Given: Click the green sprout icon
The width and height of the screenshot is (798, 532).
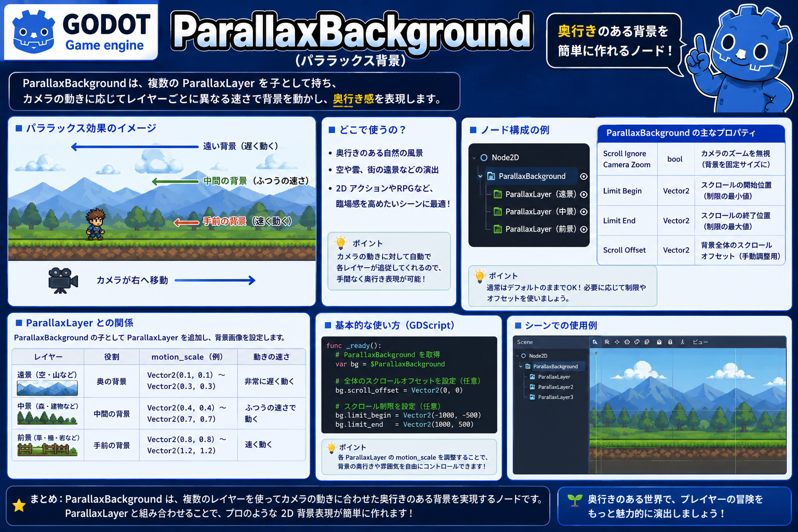Looking at the screenshot, I should (x=575, y=500).
